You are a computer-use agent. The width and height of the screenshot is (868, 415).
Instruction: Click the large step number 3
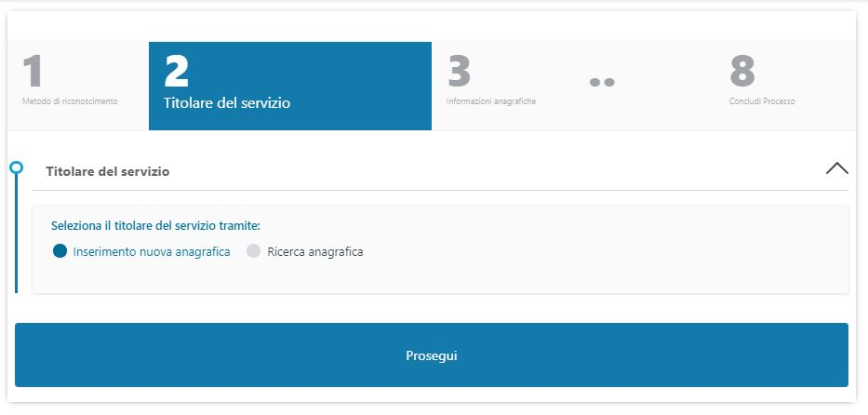[x=459, y=72]
